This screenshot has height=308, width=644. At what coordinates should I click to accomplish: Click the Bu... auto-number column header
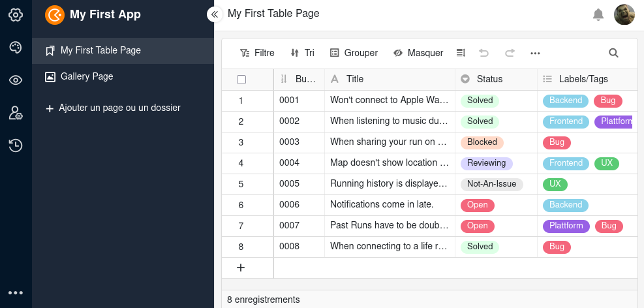(299, 79)
